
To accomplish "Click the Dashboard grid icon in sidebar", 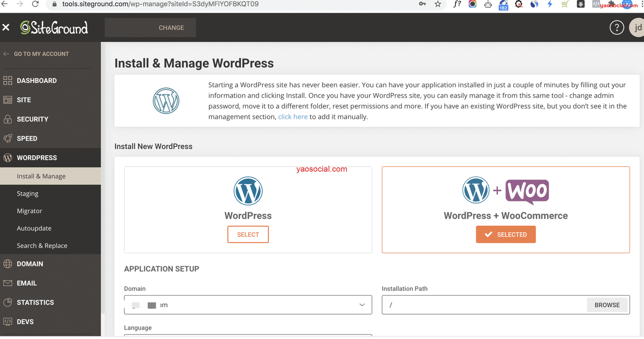I will click(x=8, y=80).
